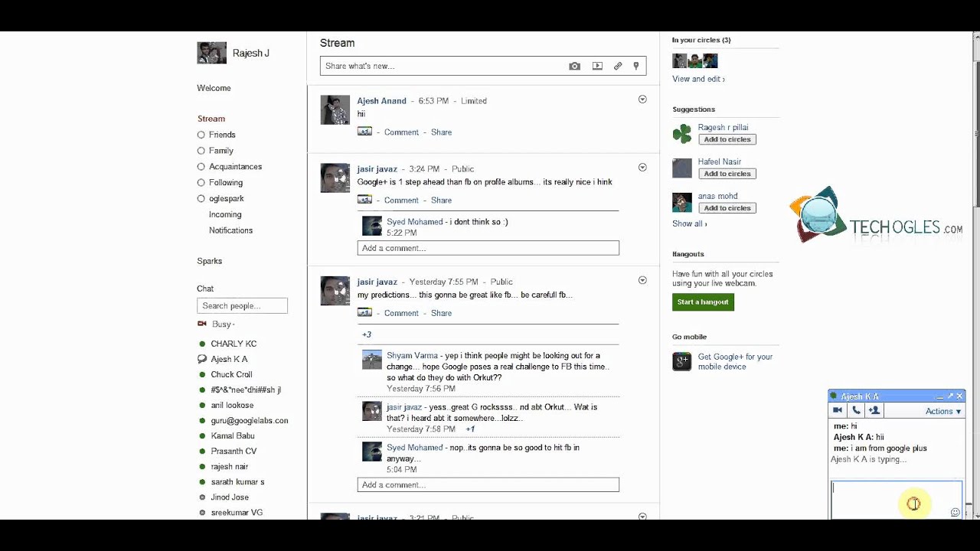Select the Following circle radio

tap(201, 182)
